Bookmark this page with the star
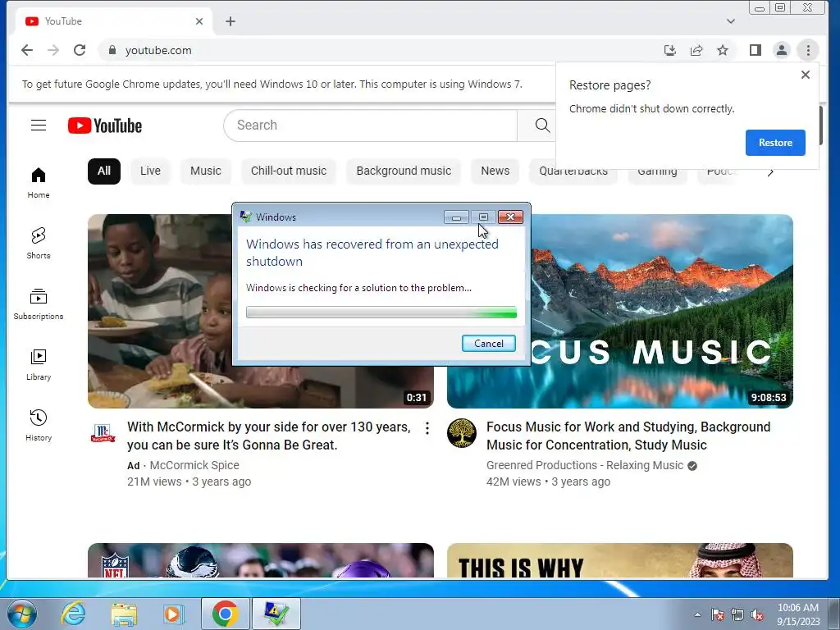 pos(723,50)
